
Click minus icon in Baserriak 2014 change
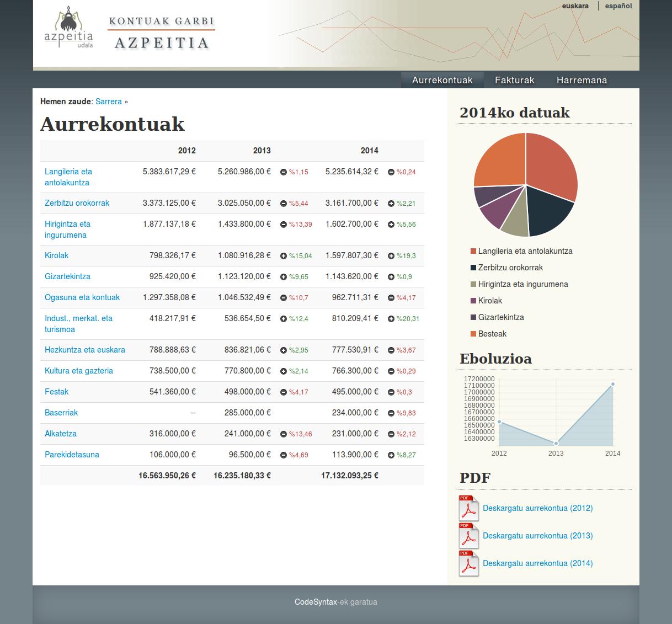pyautogui.click(x=391, y=413)
